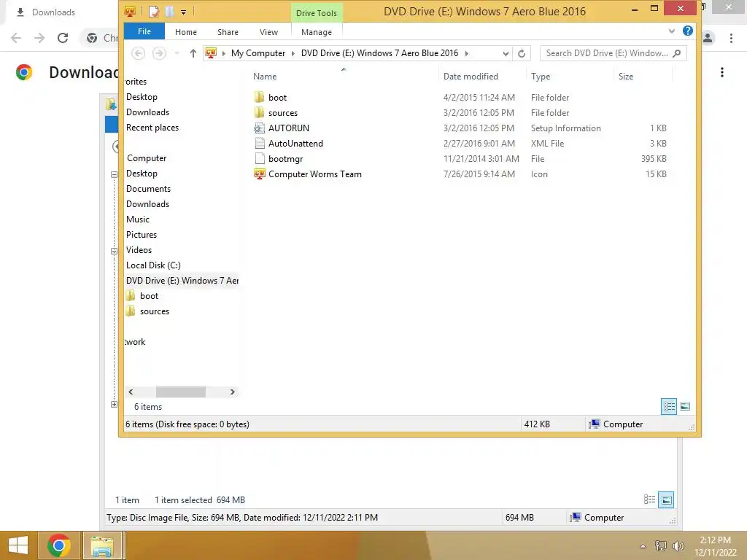Open Explorer Help question mark
Screen dimensions: 747x560
pos(687,31)
